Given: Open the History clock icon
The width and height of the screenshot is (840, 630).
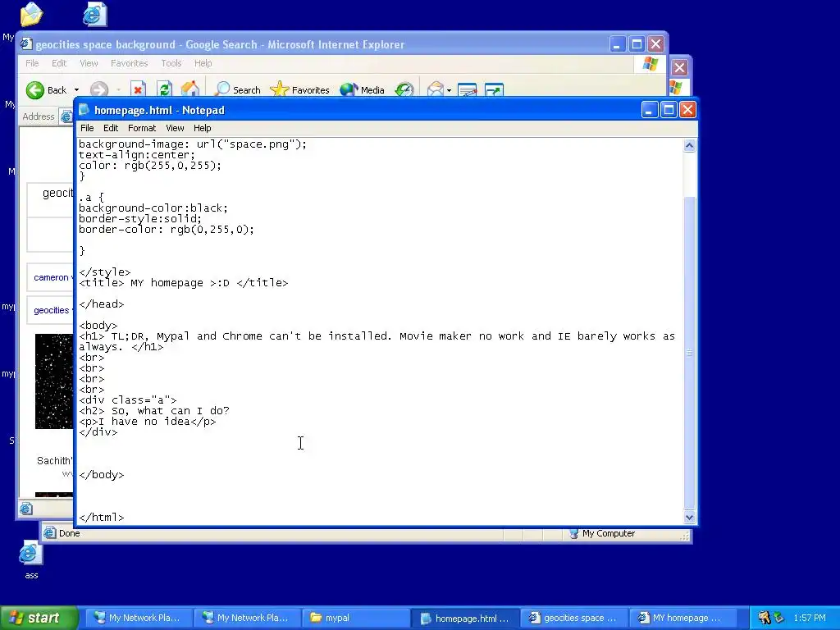Looking at the screenshot, I should (404, 89).
